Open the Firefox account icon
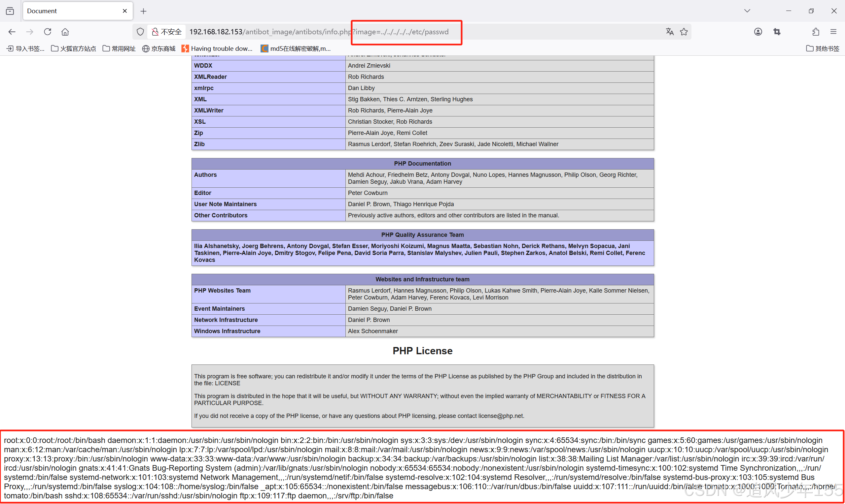Viewport: 845px width, 504px height. [x=757, y=32]
